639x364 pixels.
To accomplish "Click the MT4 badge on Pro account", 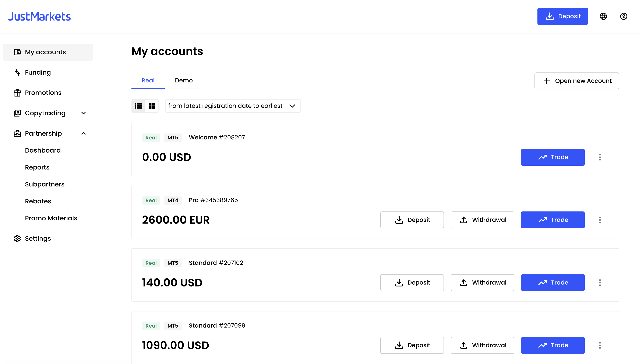I will click(x=173, y=200).
